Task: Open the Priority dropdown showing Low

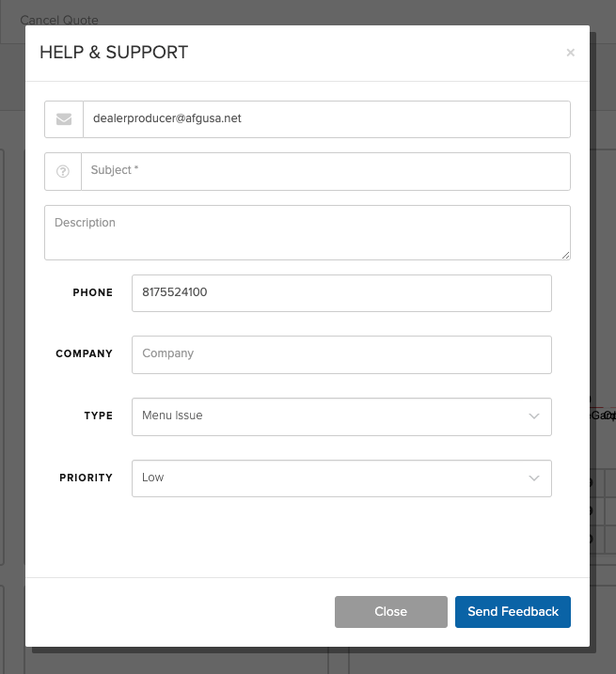Action: [341, 478]
